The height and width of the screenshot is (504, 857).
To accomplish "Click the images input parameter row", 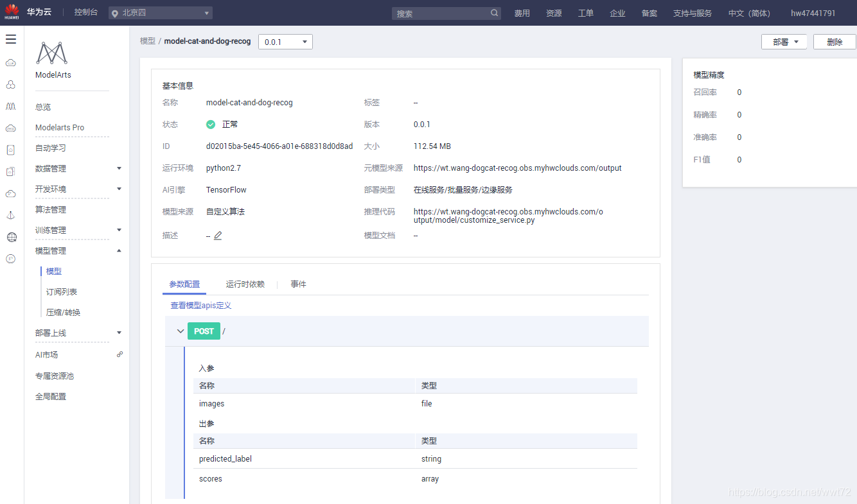I will (x=415, y=403).
